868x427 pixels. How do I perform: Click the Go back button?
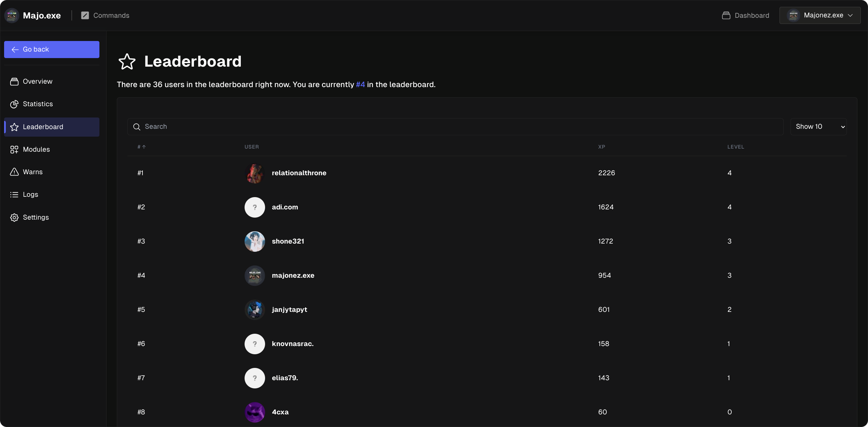point(52,49)
